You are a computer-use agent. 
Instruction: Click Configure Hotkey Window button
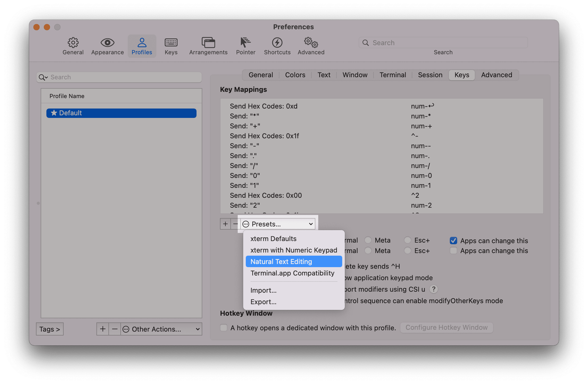click(446, 327)
